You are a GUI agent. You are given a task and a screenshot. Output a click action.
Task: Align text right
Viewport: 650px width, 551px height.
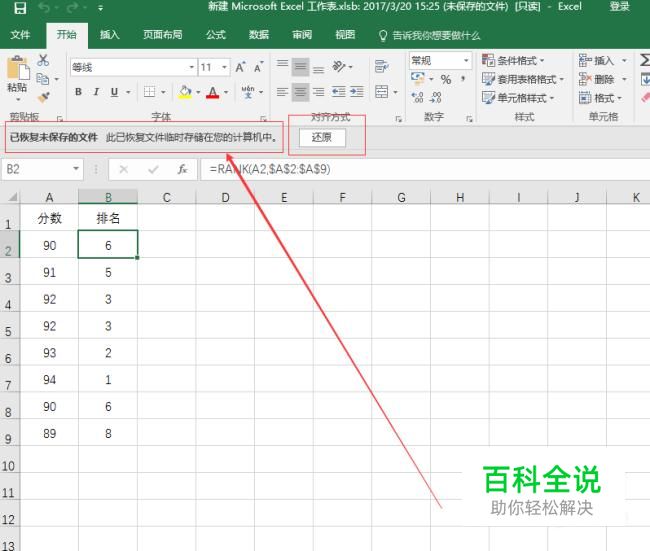tap(318, 92)
